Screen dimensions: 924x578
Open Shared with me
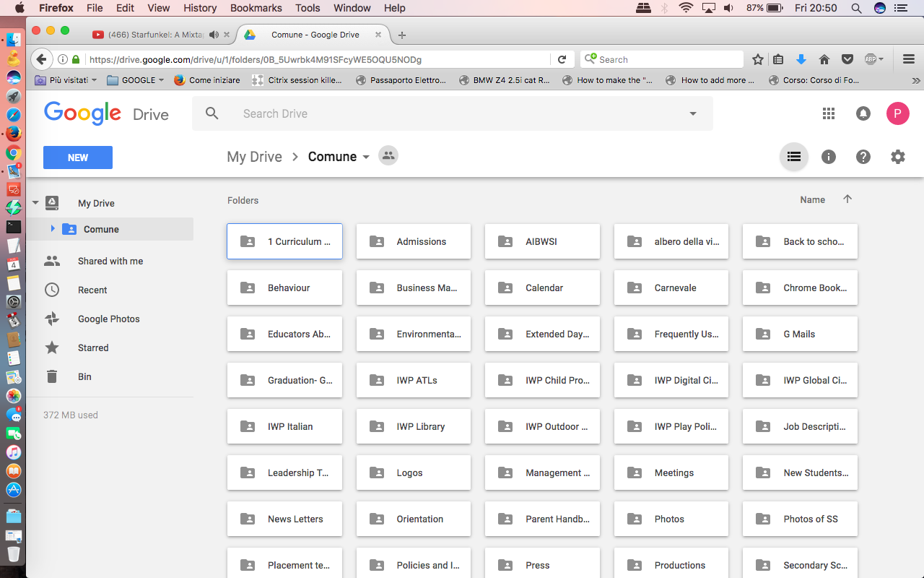(x=110, y=261)
